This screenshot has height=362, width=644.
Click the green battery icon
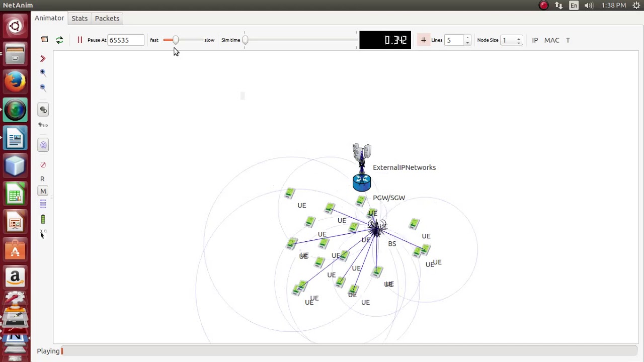43,219
